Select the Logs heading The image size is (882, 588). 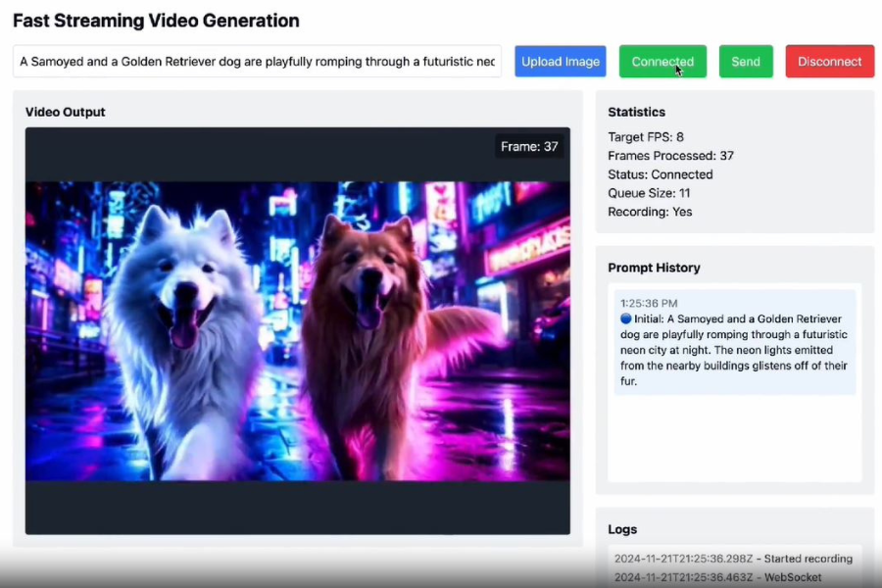coord(622,529)
